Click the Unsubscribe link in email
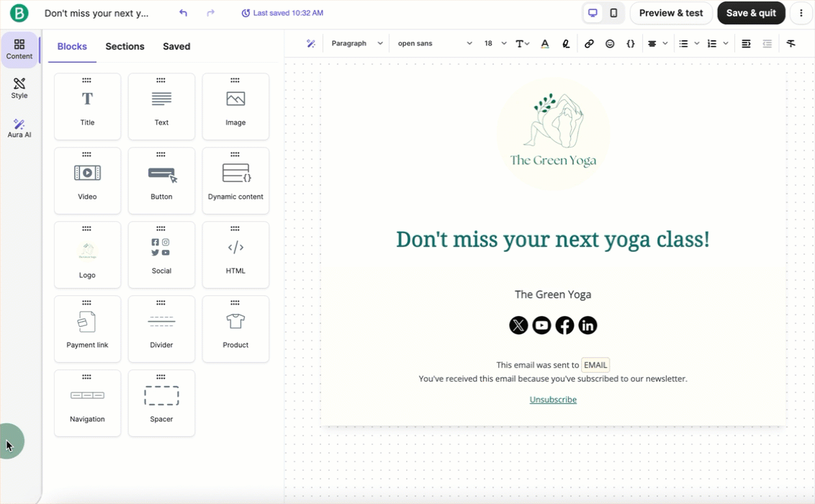 click(553, 400)
